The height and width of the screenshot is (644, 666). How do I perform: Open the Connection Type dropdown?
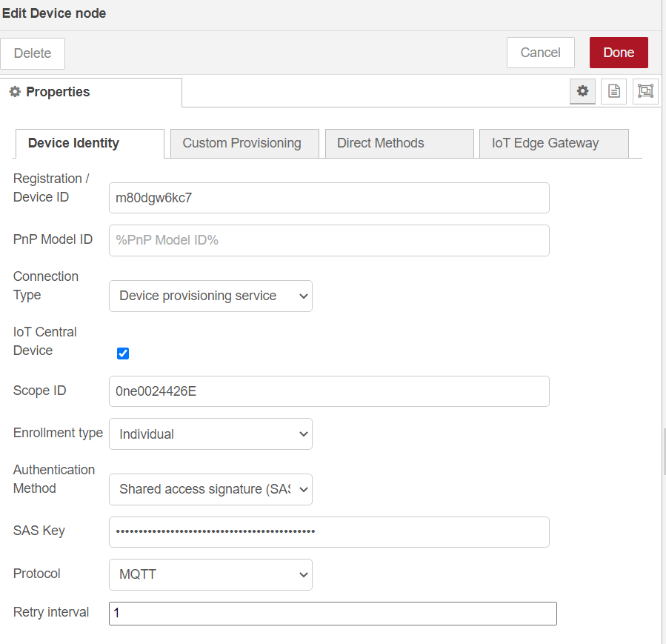tap(210, 296)
